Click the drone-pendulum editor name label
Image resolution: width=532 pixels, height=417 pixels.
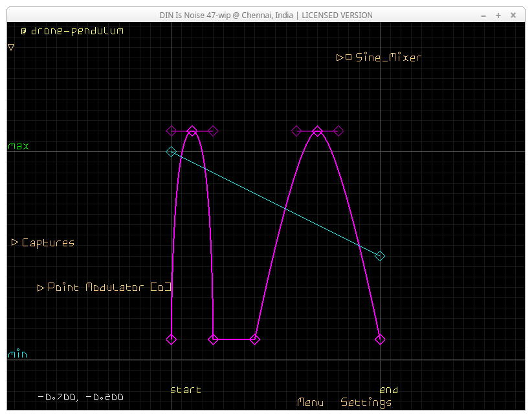pos(76,30)
